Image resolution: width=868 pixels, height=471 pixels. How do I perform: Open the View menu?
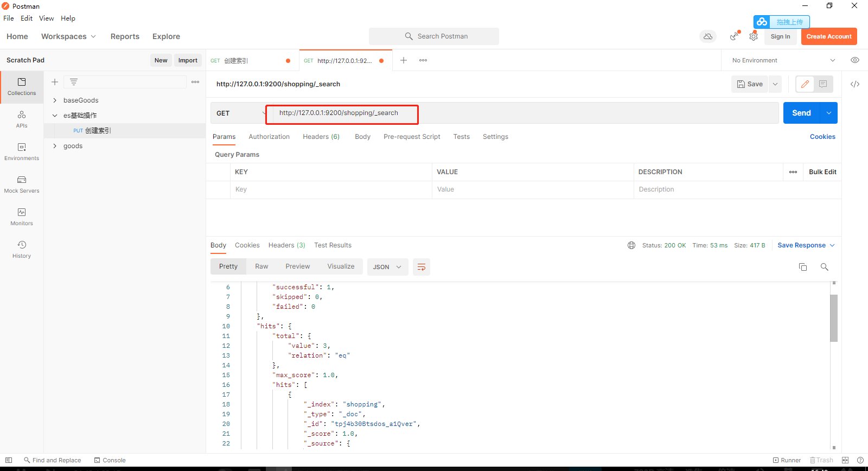(46, 18)
